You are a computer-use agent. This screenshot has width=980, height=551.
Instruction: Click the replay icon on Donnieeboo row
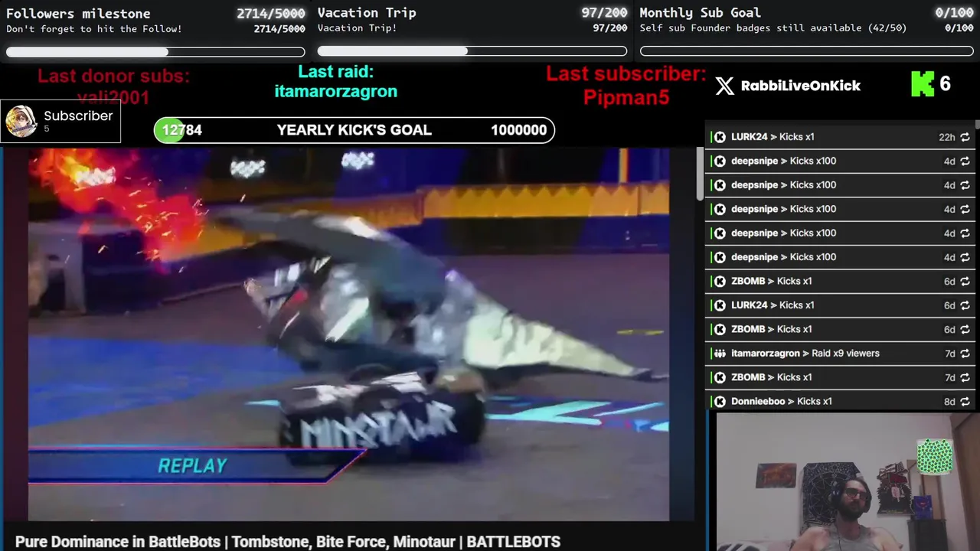point(965,402)
